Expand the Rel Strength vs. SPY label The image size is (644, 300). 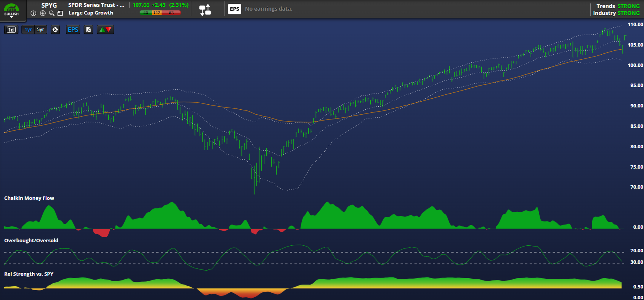click(x=29, y=274)
